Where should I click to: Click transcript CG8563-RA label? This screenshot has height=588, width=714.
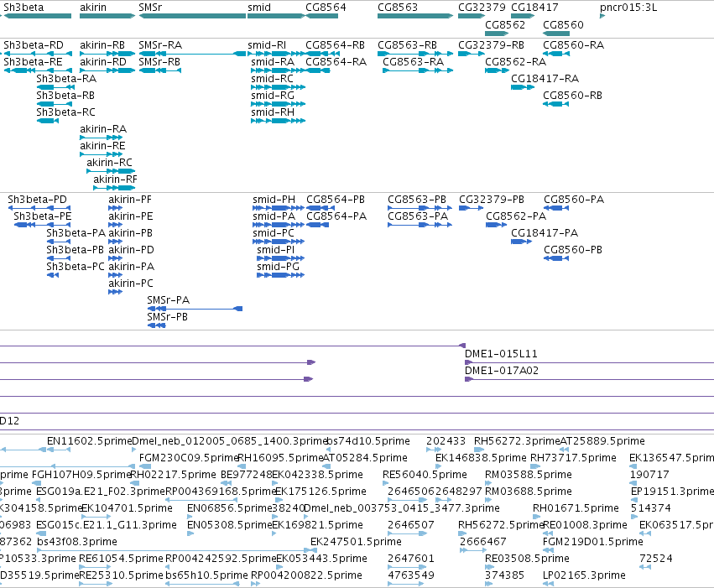tap(413, 62)
